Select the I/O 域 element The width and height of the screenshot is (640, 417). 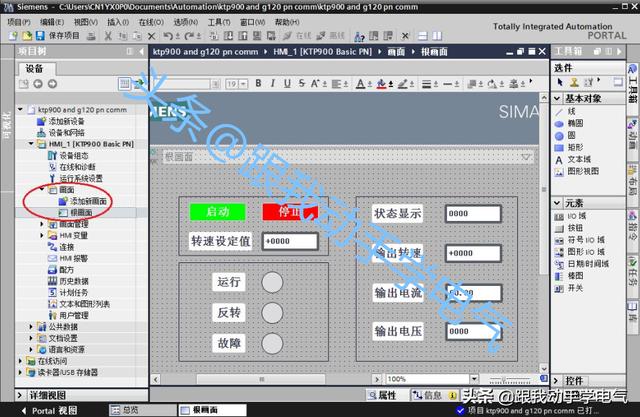(571, 216)
